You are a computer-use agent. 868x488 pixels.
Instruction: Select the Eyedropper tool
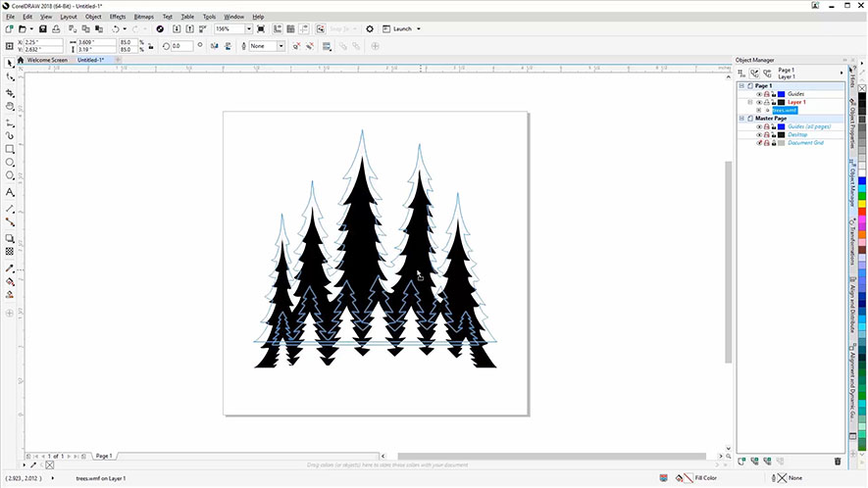pos(10,268)
